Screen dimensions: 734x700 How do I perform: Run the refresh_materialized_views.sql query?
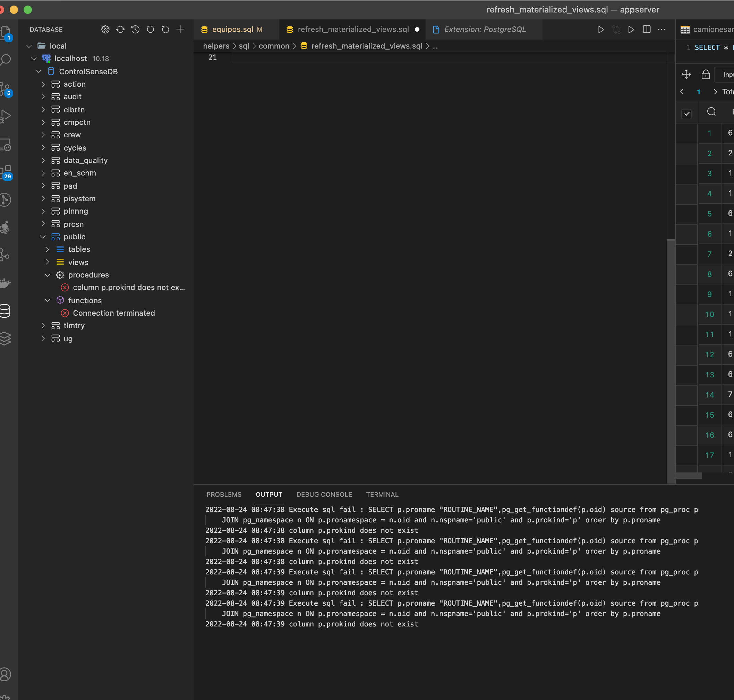(601, 29)
